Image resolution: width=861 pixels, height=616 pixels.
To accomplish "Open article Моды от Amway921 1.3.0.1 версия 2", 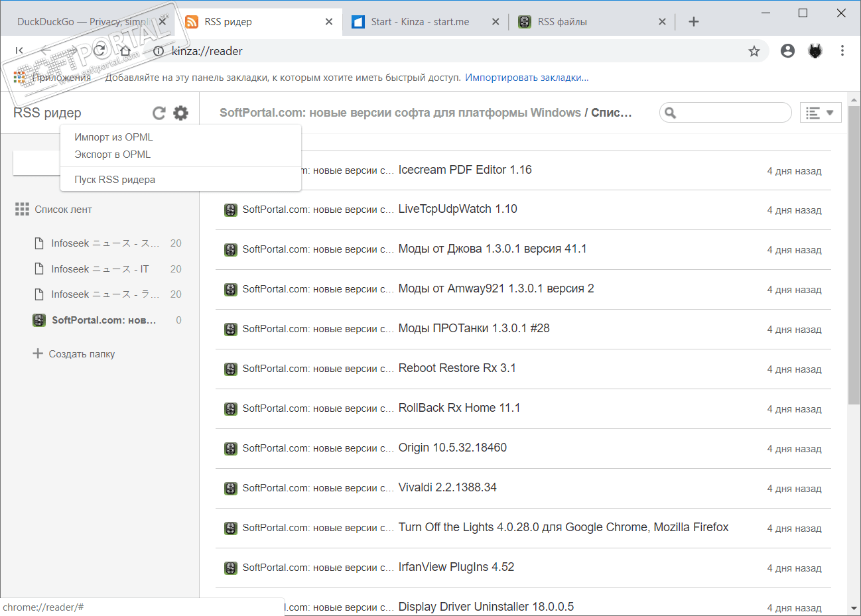I will click(x=496, y=289).
